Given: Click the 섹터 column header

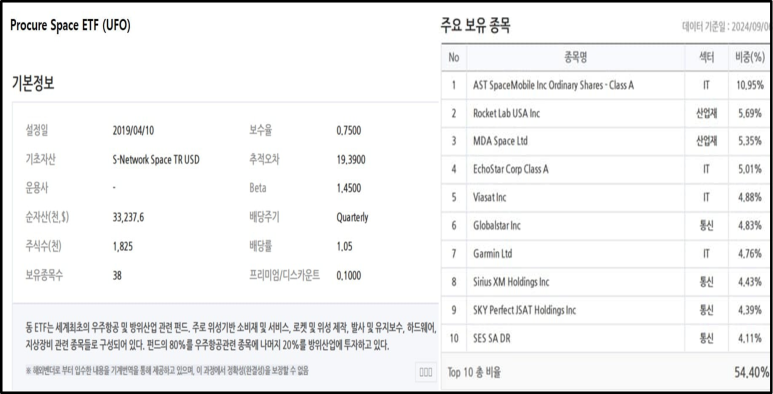Looking at the screenshot, I should pos(706,58).
